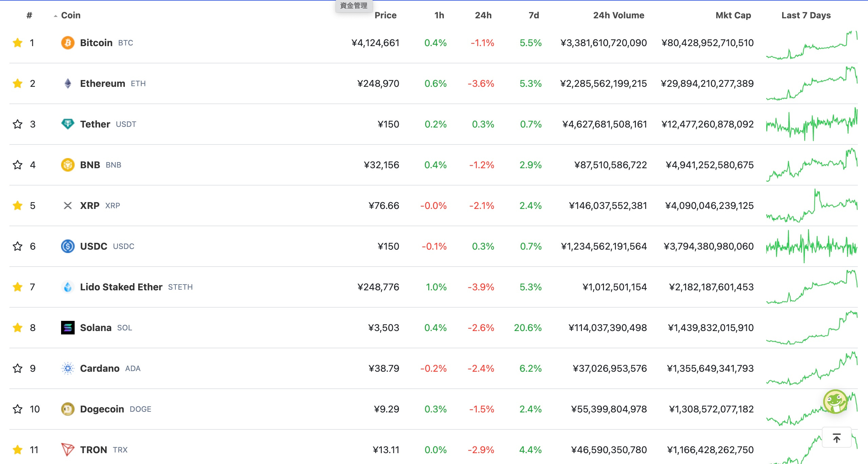Add Dogecoin to favorites star
The width and height of the screenshot is (868, 464).
click(18, 409)
